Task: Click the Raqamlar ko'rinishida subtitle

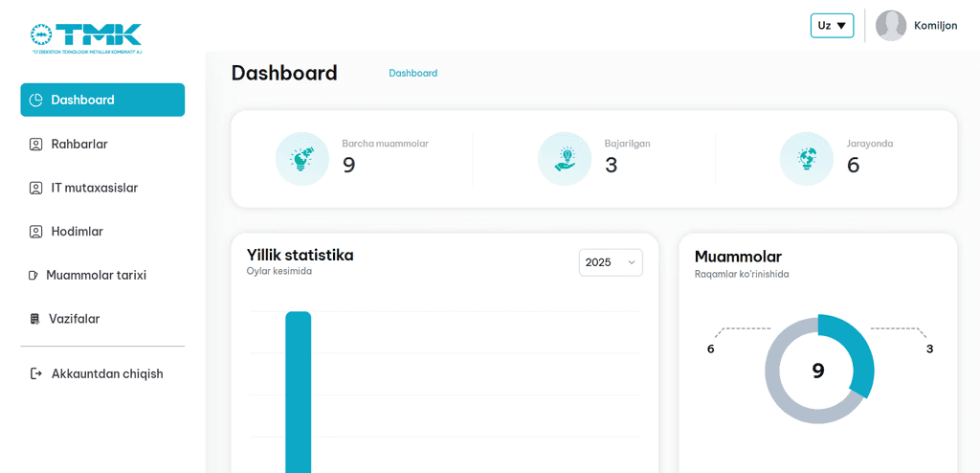Action: point(742,274)
